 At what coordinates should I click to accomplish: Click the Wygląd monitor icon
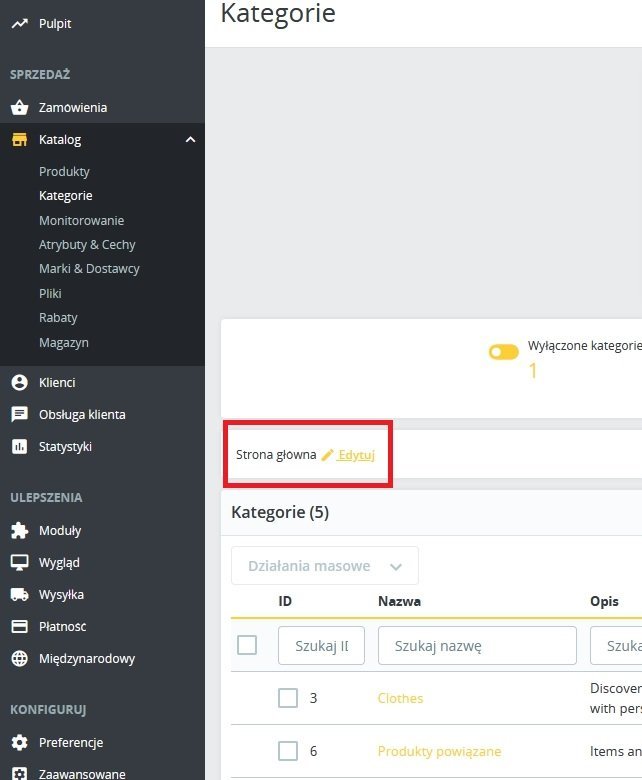pos(19,563)
